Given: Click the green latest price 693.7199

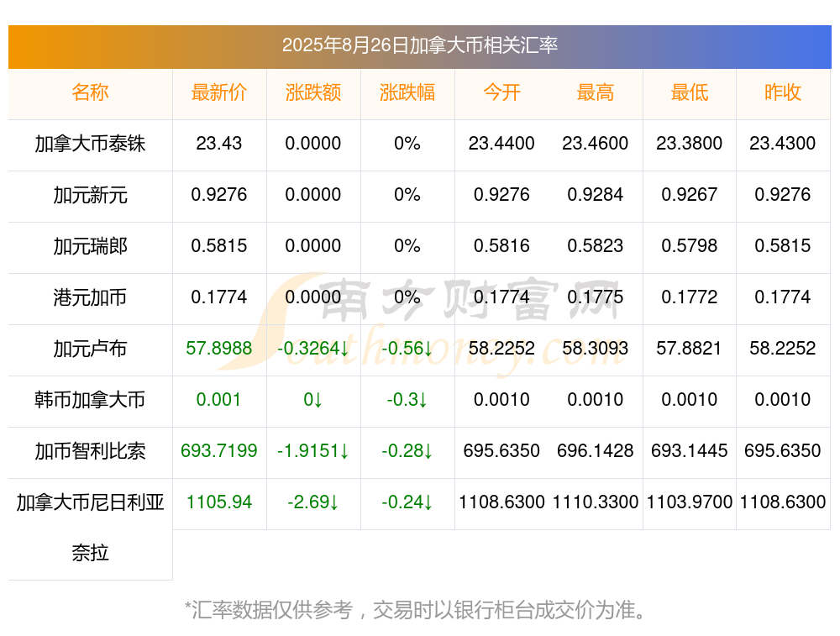Looking at the screenshot, I should click(219, 450).
